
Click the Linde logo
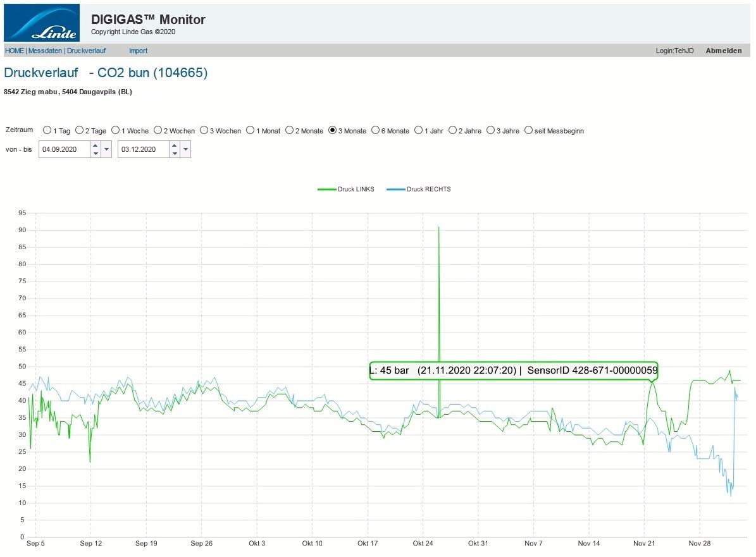(x=42, y=23)
